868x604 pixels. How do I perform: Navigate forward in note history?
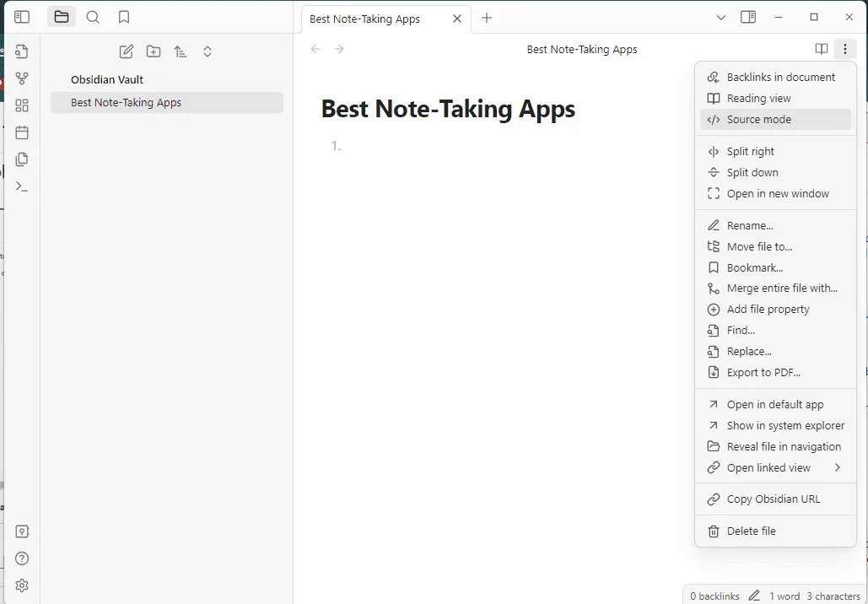[x=339, y=49]
